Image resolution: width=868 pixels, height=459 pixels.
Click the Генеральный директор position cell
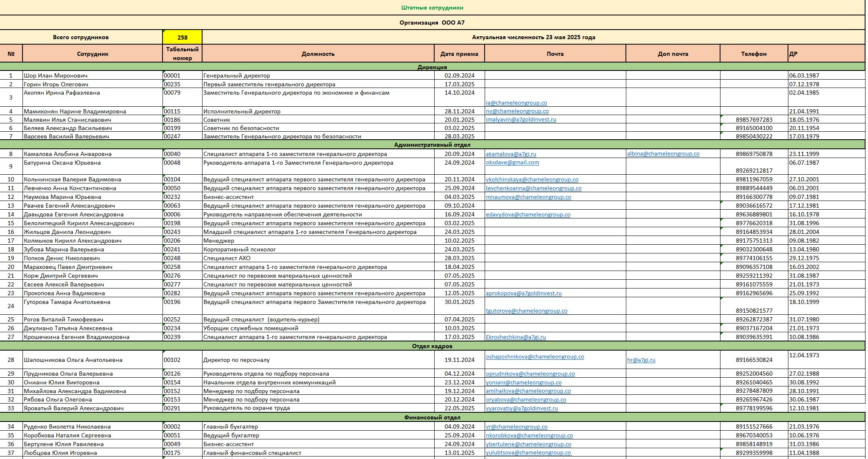pyautogui.click(x=236, y=76)
